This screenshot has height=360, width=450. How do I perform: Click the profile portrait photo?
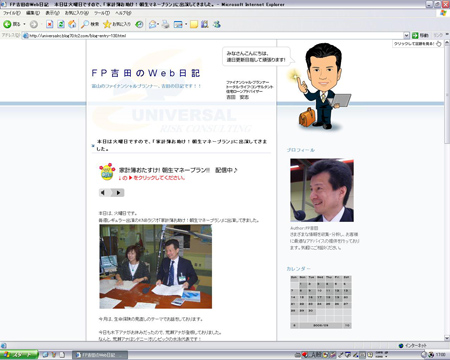[322, 190]
